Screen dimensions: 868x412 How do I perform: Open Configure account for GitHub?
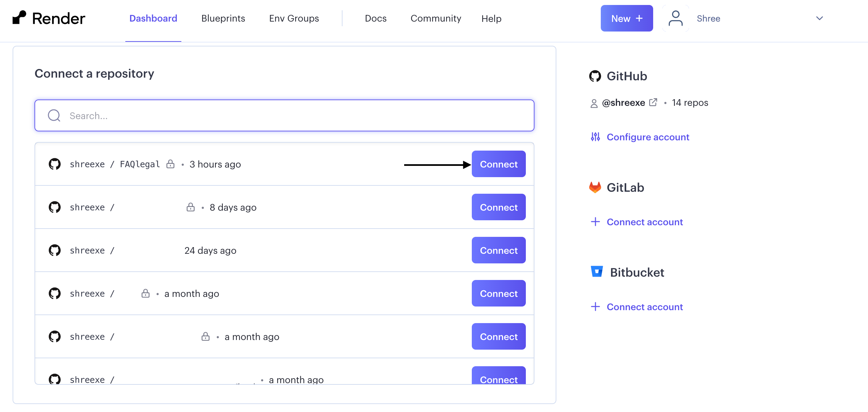[x=648, y=137]
